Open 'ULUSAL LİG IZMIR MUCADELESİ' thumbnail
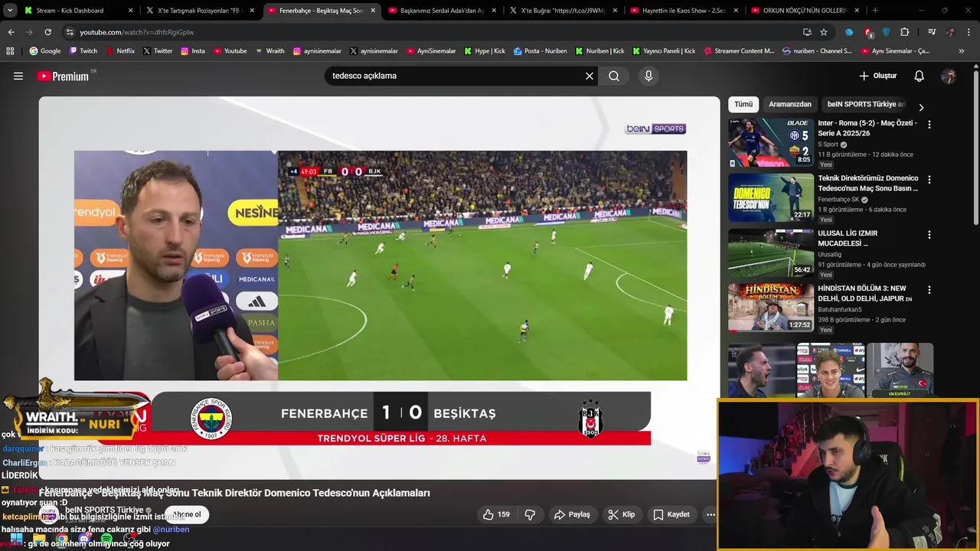This screenshot has height=551, width=980. 771,253
